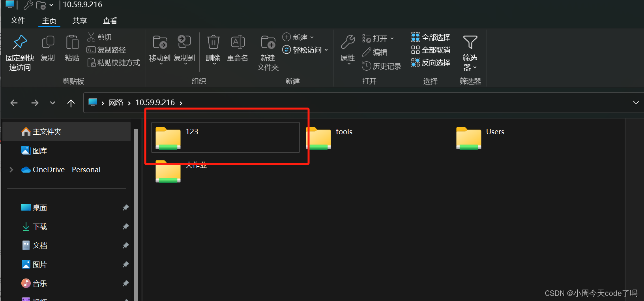Click the pin icon beside 图片
This screenshot has height=301, width=644.
click(x=125, y=264)
